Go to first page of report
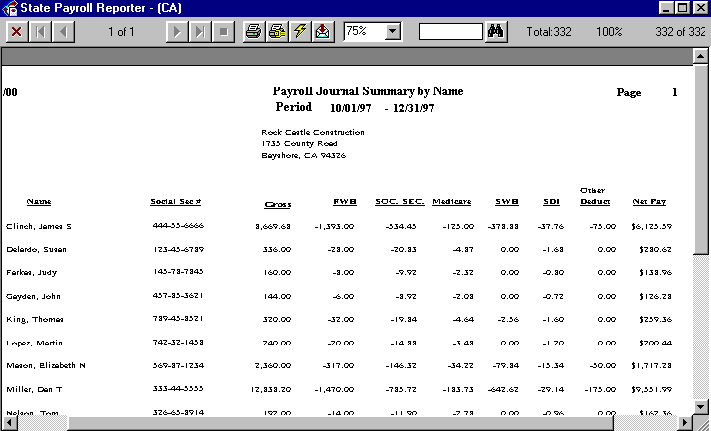711x431 pixels. 40,32
